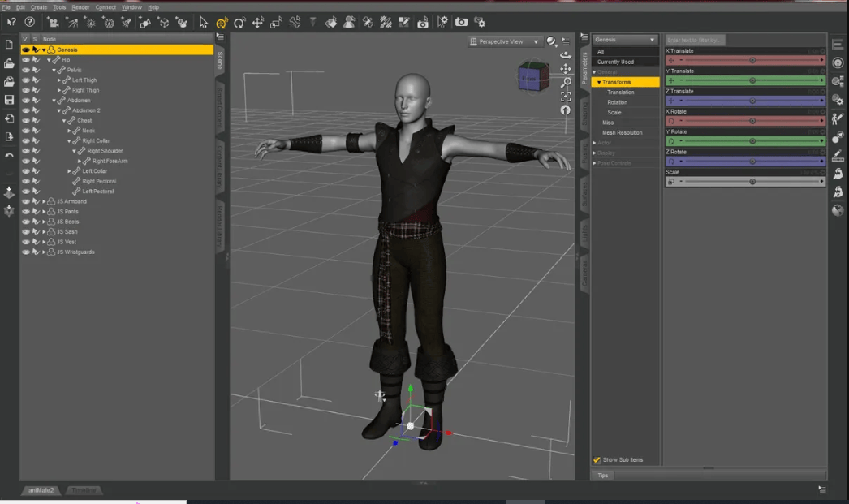The image size is (849, 504).
Task: Click the parameters filter text field
Action: [694, 40]
